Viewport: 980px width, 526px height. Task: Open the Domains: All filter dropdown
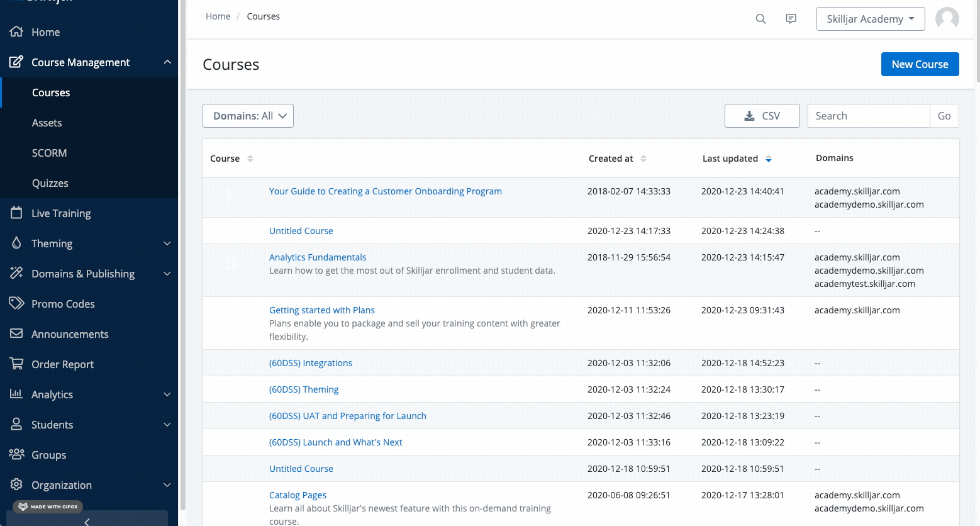pos(248,116)
